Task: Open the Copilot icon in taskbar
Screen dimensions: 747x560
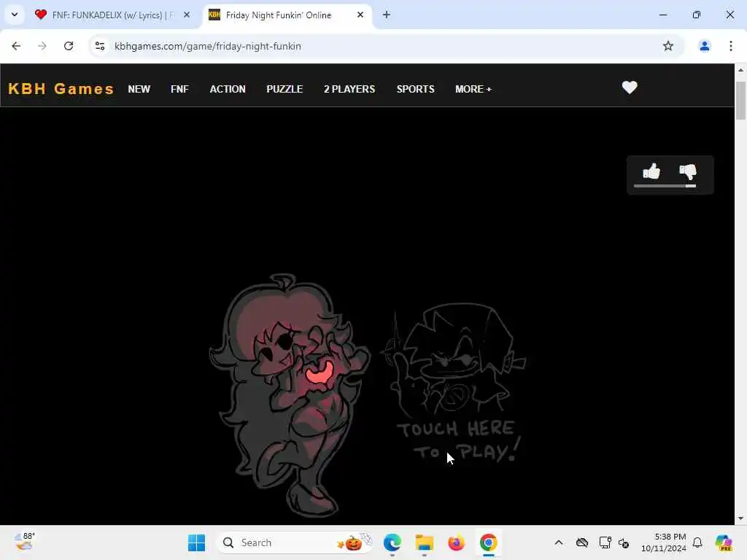Action: [x=723, y=542]
